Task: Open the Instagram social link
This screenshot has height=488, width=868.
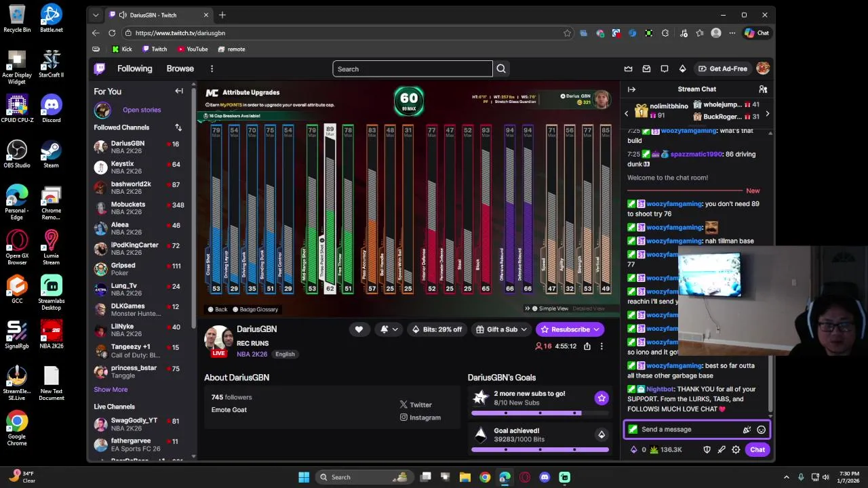Action: click(420, 418)
